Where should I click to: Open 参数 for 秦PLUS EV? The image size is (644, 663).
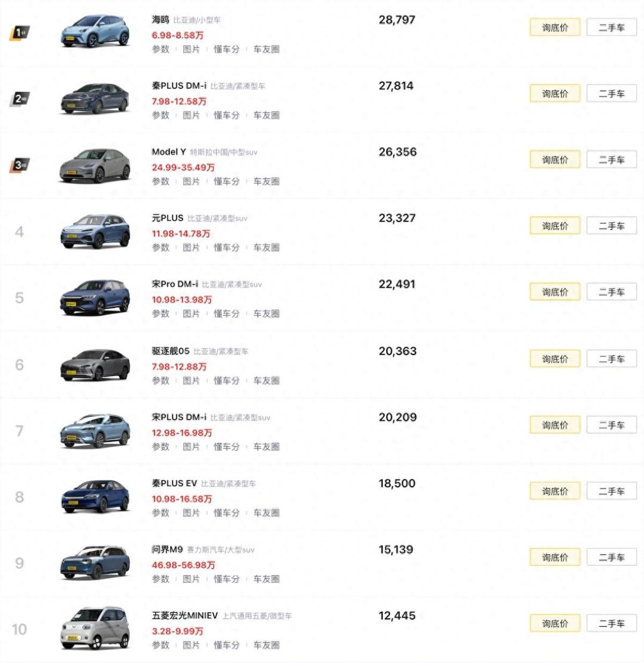point(160,512)
